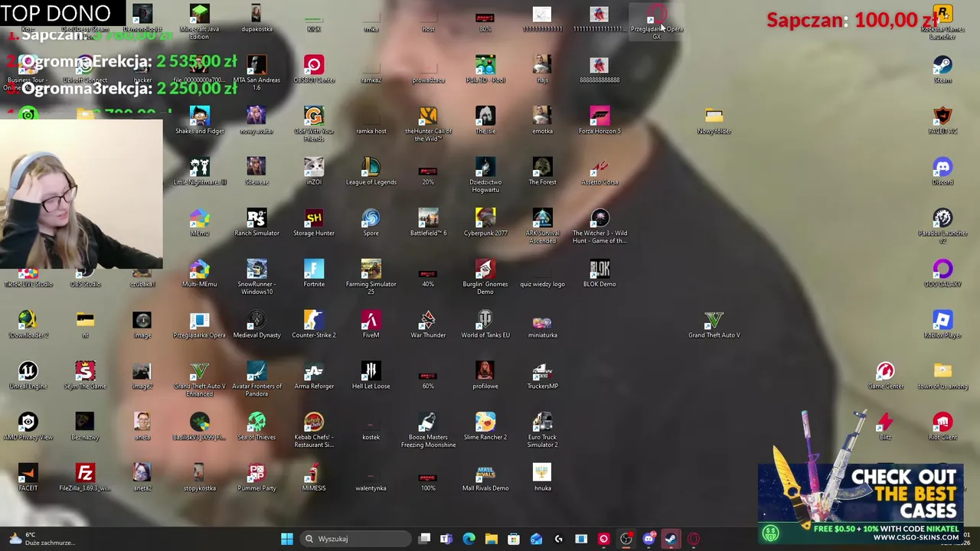The width and height of the screenshot is (980, 551).
Task: Open Slime Rancher 2 shortcut
Action: (485, 427)
